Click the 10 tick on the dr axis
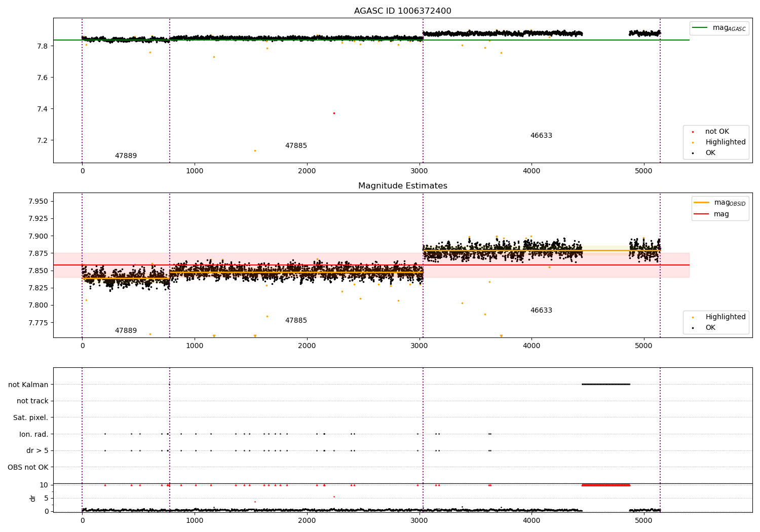The width and height of the screenshot is (760, 532). coord(44,485)
